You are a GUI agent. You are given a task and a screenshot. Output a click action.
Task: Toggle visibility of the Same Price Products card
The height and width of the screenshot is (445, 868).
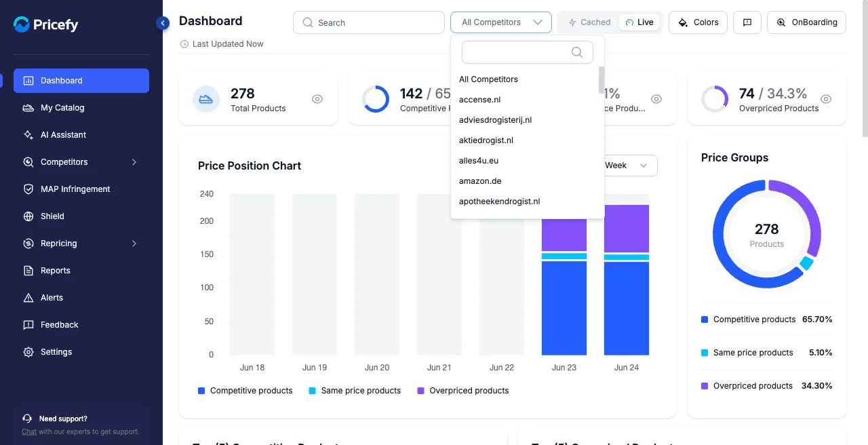click(656, 99)
